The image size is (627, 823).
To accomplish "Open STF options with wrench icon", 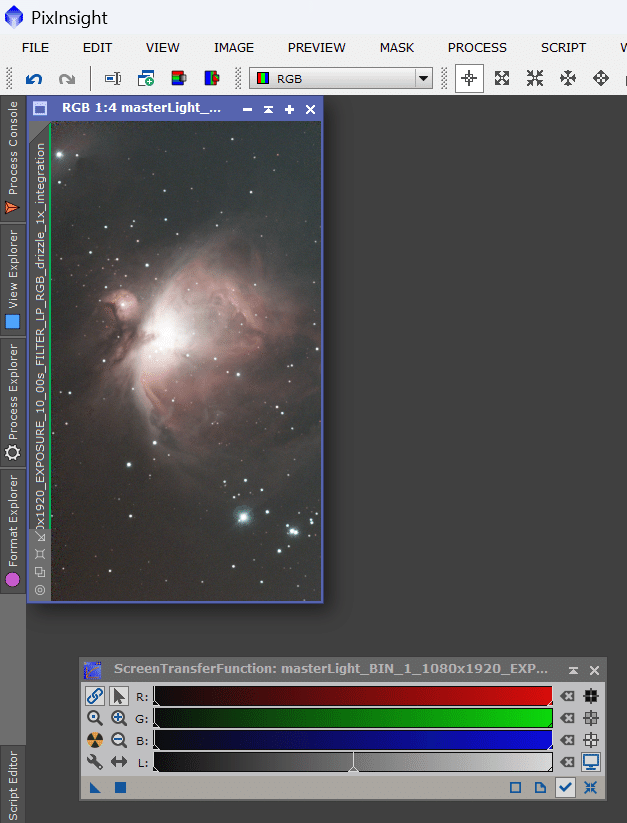I will click(95, 762).
